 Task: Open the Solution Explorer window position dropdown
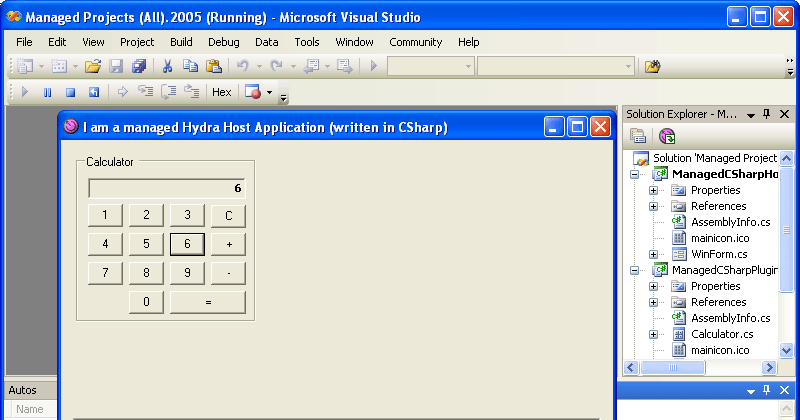tap(751, 115)
